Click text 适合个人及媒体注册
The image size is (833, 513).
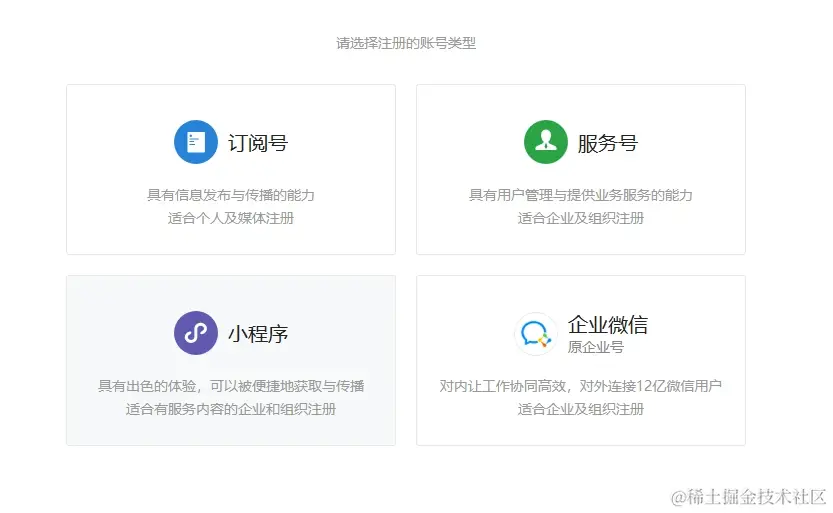click(231, 218)
